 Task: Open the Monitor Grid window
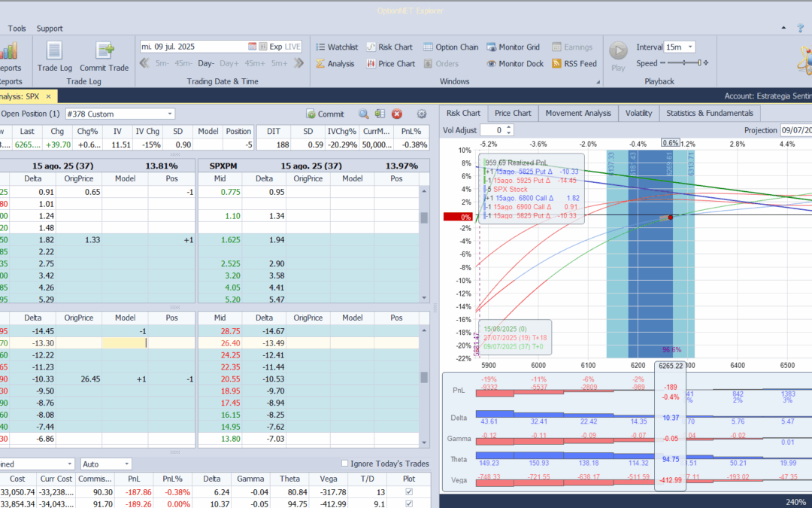[514, 47]
